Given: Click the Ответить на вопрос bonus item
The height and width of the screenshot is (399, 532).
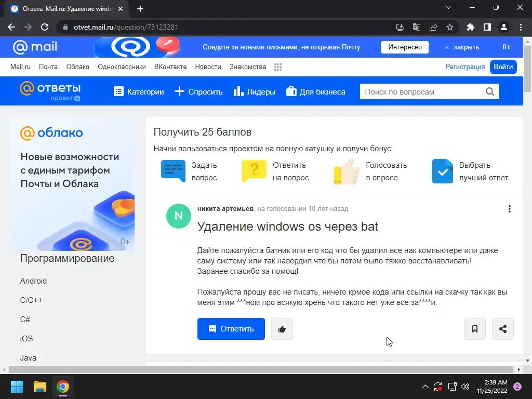Looking at the screenshot, I should pos(275,171).
